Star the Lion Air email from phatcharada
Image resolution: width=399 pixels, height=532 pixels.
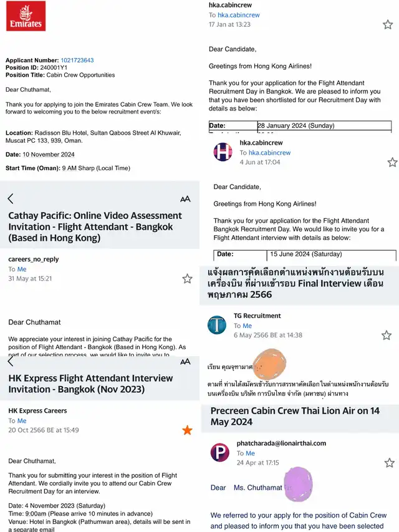click(389, 463)
